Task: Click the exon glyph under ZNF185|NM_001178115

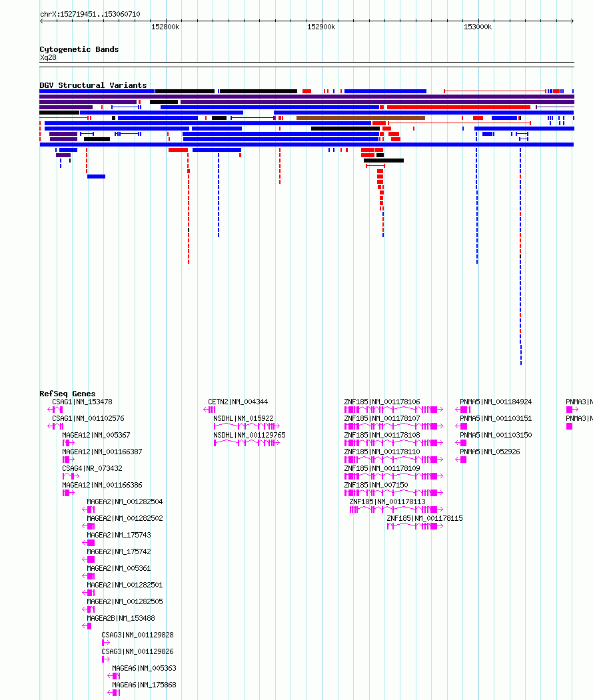Action: pyautogui.click(x=415, y=526)
